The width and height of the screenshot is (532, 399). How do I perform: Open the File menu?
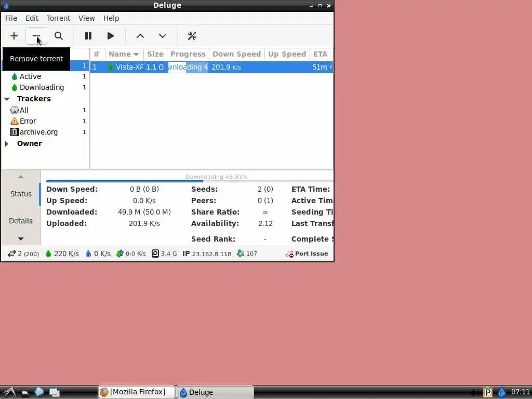(11, 18)
